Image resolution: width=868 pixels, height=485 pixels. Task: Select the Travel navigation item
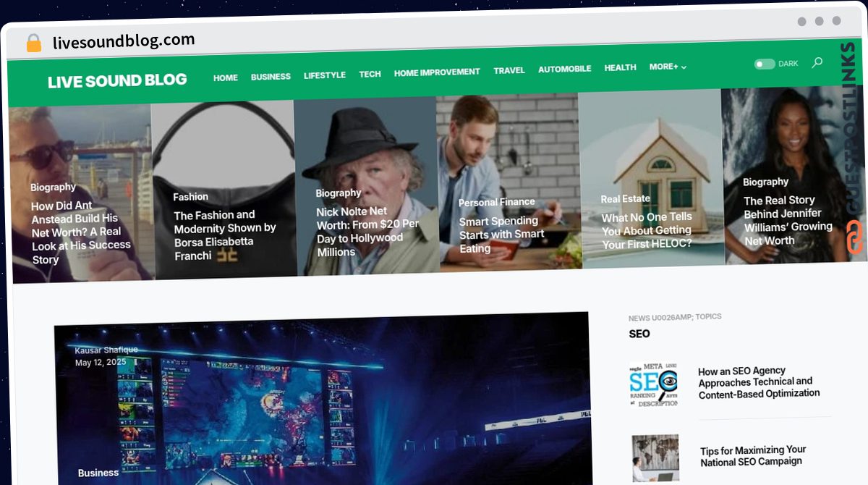tap(509, 70)
